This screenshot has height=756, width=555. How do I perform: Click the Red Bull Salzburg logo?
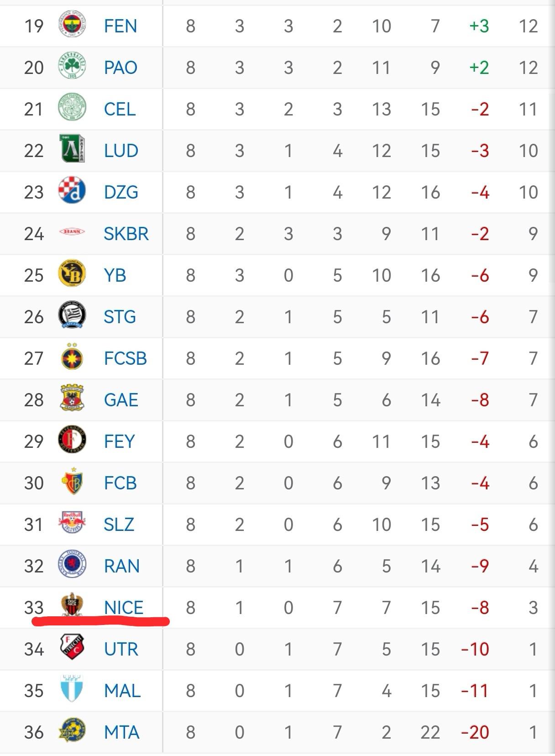point(72,523)
